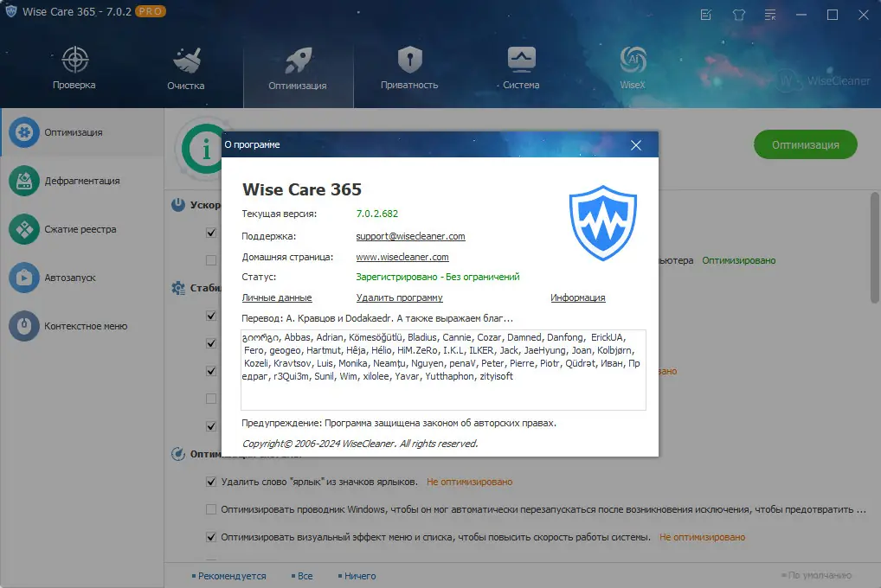Toggle first checkbox under Ускорение section
The image size is (881, 588).
pyautogui.click(x=211, y=233)
